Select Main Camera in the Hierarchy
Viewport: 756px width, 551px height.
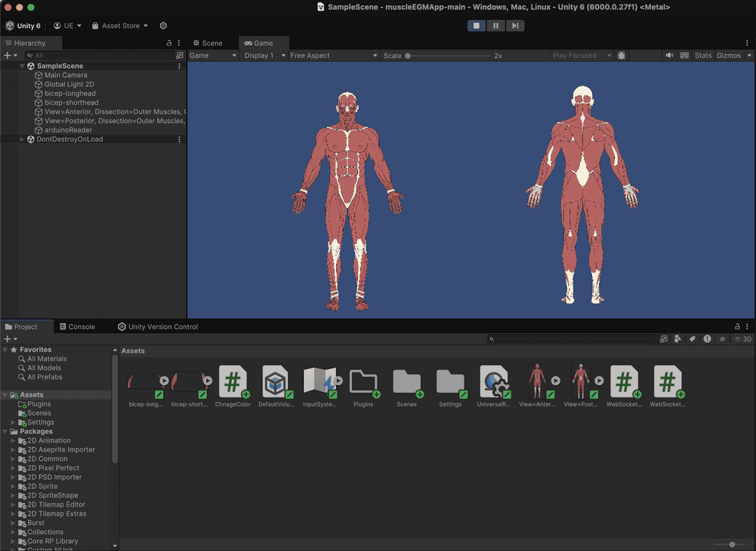(66, 75)
